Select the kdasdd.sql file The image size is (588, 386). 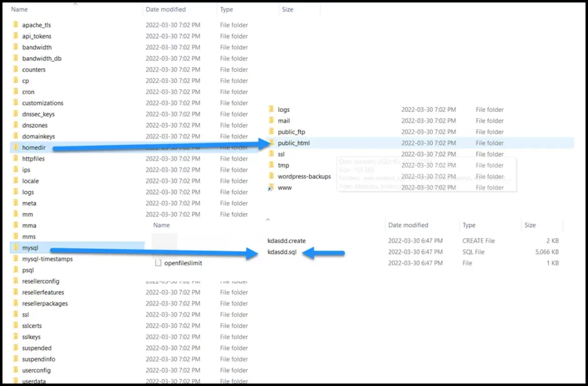coord(282,252)
